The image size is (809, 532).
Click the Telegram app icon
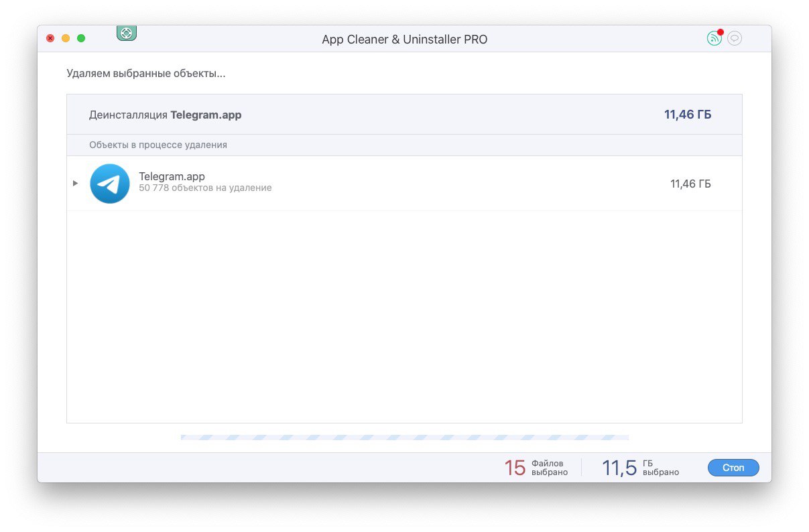coord(110,184)
